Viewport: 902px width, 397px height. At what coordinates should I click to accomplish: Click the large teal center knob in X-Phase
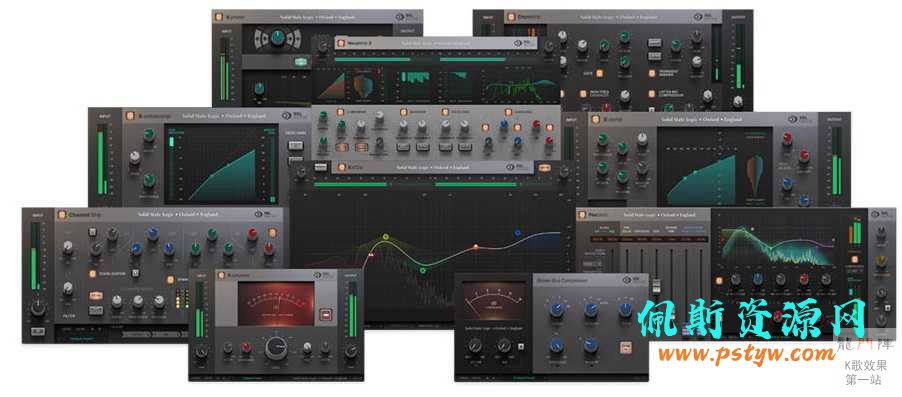tap(277, 38)
